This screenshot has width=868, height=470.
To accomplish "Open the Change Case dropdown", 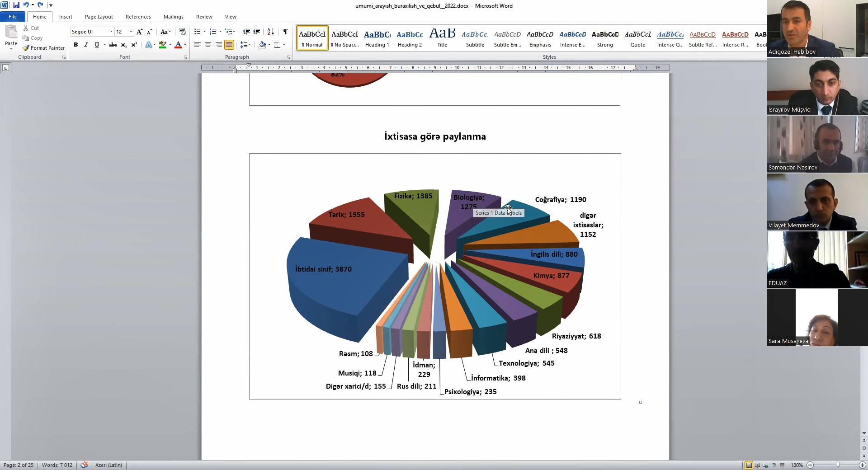I will pyautogui.click(x=165, y=32).
